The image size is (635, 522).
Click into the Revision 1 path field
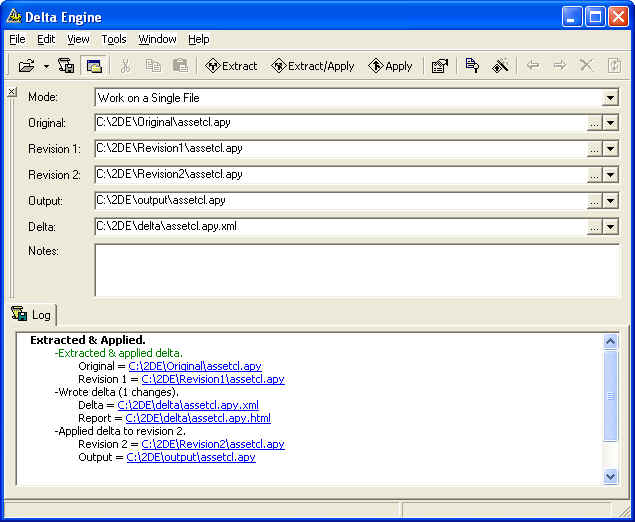[x=341, y=149]
